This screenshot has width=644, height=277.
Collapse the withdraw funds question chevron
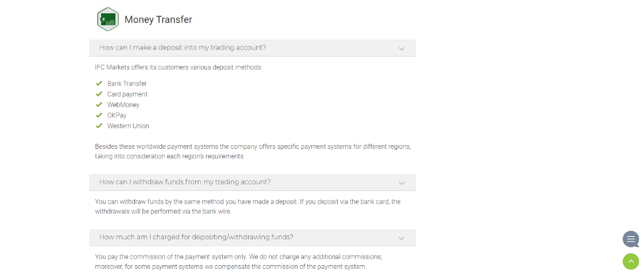tap(402, 183)
